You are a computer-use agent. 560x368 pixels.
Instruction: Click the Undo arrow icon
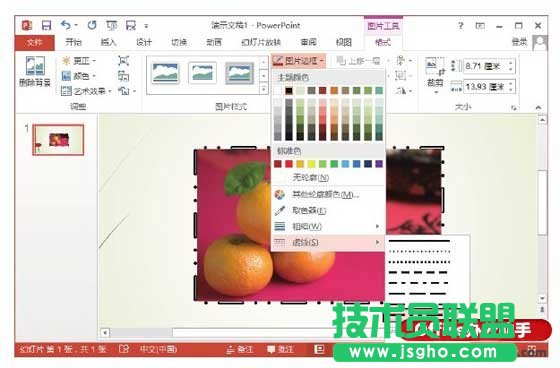pos(66,25)
